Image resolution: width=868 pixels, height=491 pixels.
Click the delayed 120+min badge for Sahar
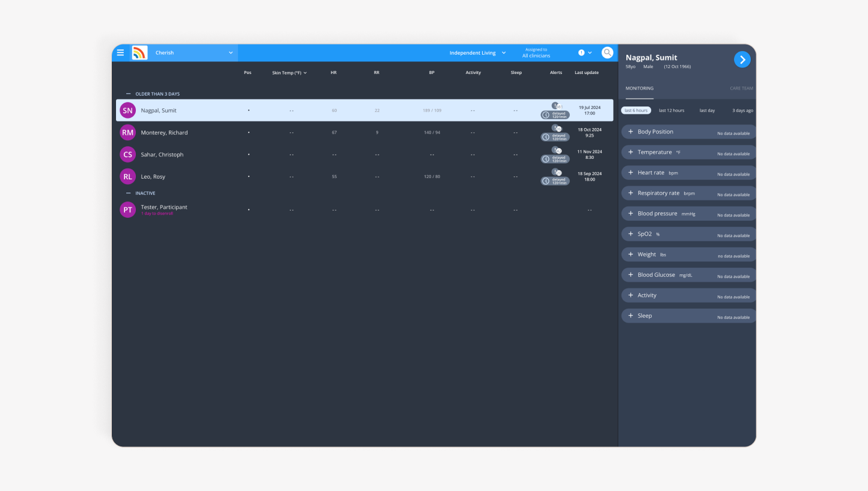[x=555, y=159]
